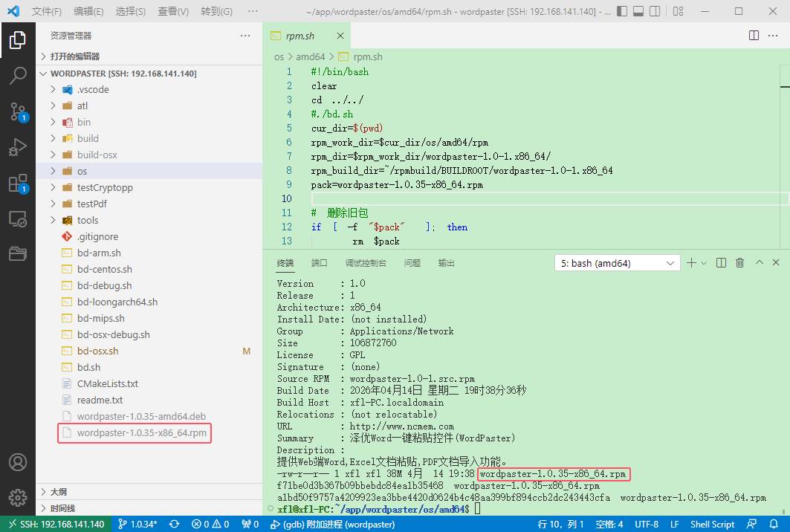Maximize the terminal panel with the up chevron

coord(760,263)
